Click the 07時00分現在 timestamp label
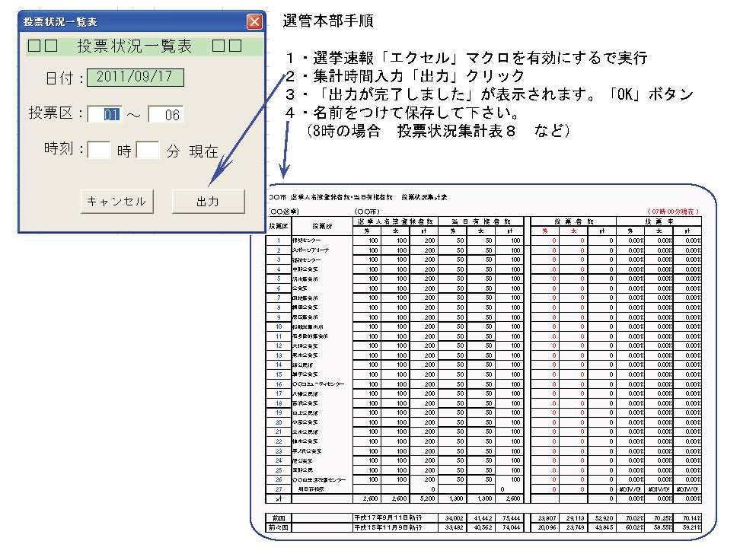756x557 pixels. pyautogui.click(x=673, y=212)
